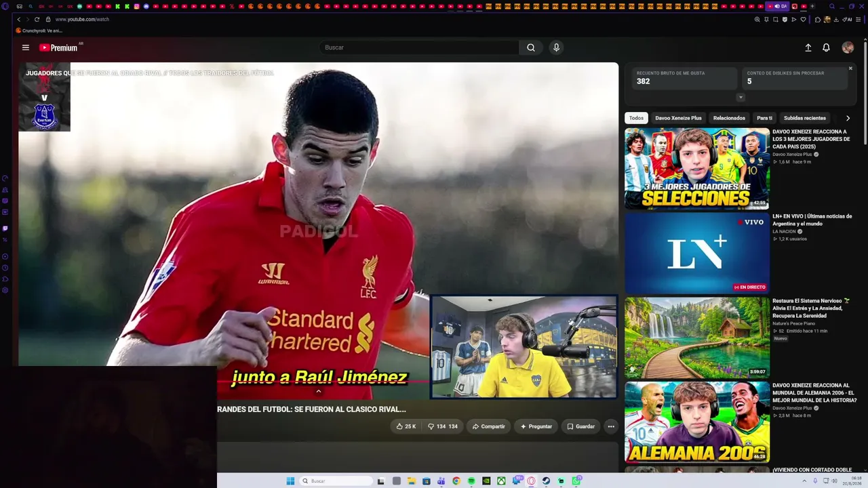The height and width of the screenshot is (488, 868).
Task: Open 3 Mejores Jugadores de Selecciones video
Action: 697,169
